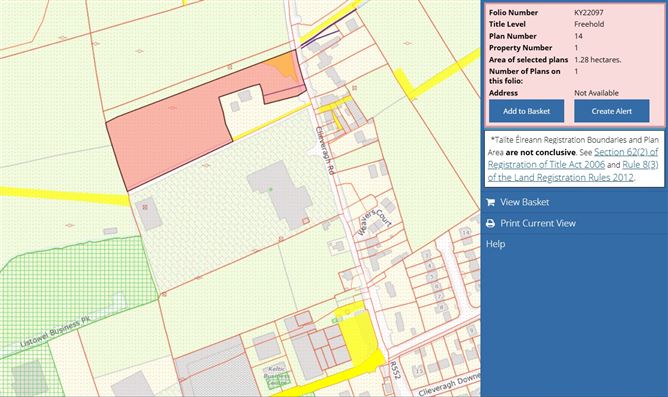Click the printer icon
The width and height of the screenshot is (668, 397).
pos(490,223)
